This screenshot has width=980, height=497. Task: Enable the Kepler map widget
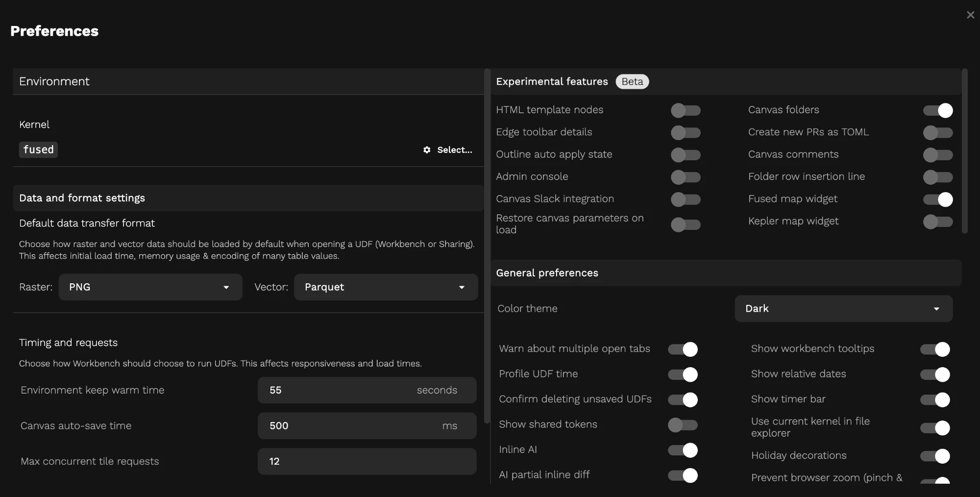click(938, 222)
